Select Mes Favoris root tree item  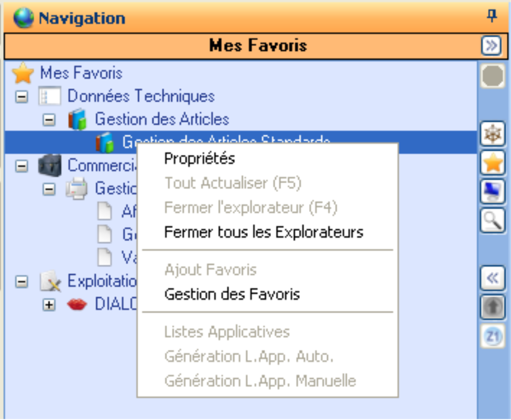pyautogui.click(x=81, y=73)
